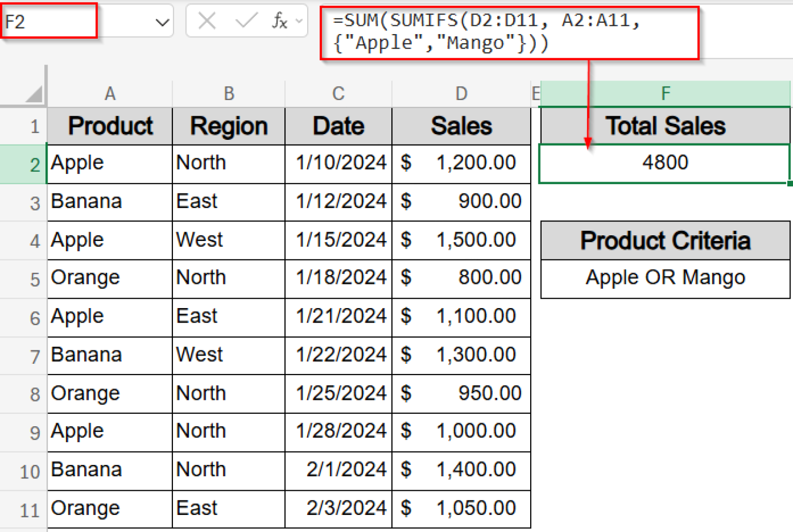Select column D header
The width and height of the screenshot is (793, 532).
[x=461, y=93]
